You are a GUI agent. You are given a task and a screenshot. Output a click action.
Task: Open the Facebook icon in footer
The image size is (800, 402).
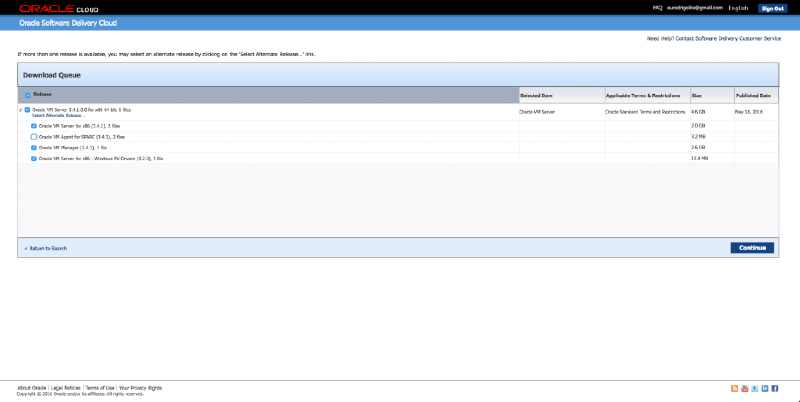(x=774, y=388)
